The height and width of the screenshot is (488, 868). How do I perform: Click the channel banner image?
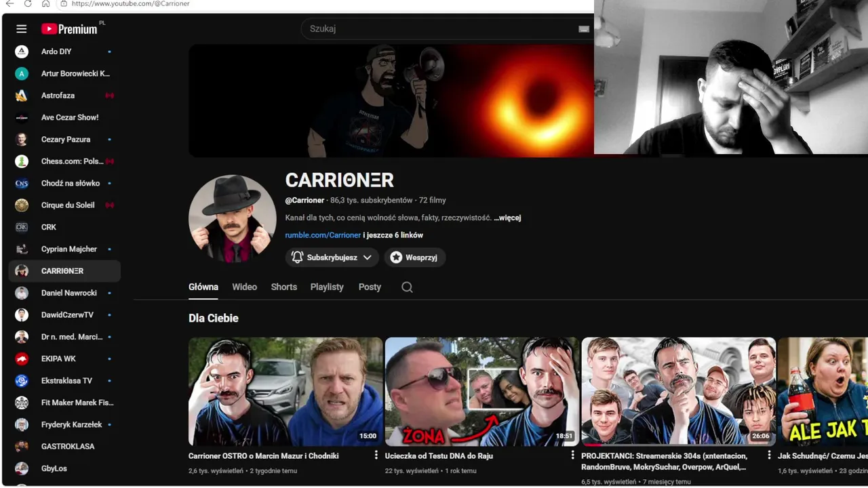391,101
